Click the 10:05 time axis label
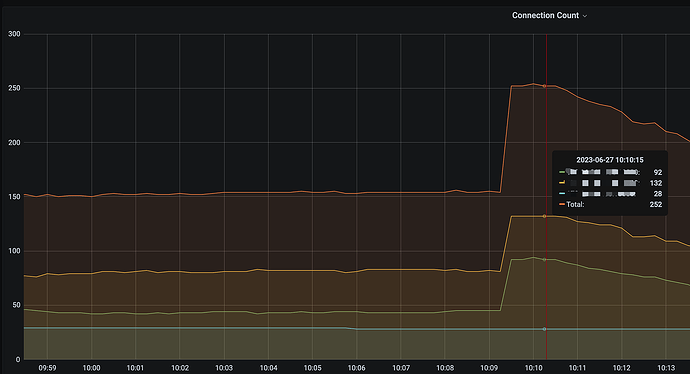This screenshot has width=690, height=374. tap(312, 368)
